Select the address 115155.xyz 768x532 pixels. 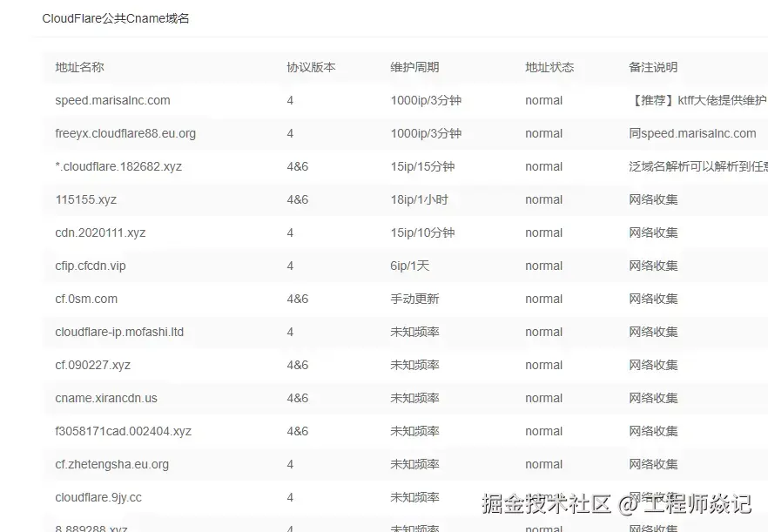(x=85, y=200)
